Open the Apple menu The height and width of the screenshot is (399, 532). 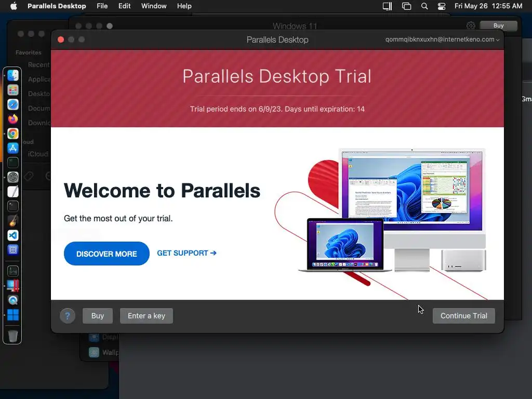coord(14,6)
